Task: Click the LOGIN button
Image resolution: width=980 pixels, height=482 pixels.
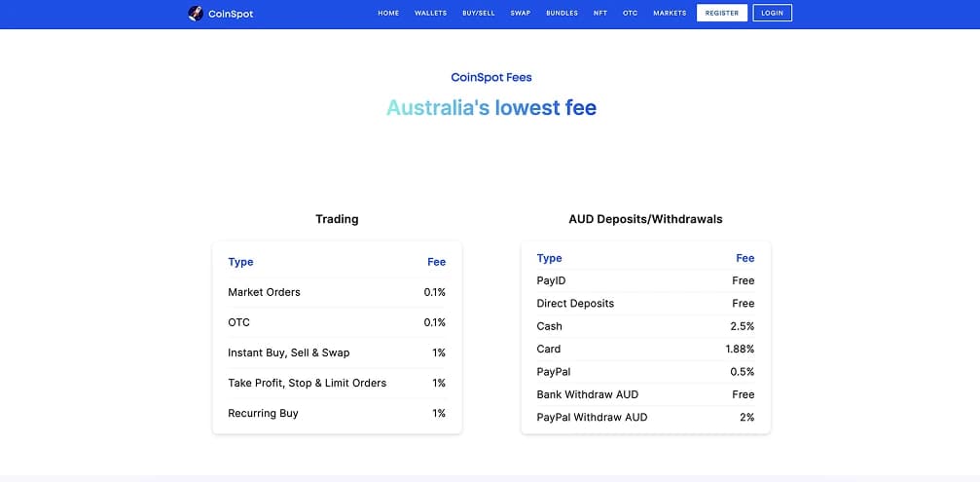Action: point(773,13)
